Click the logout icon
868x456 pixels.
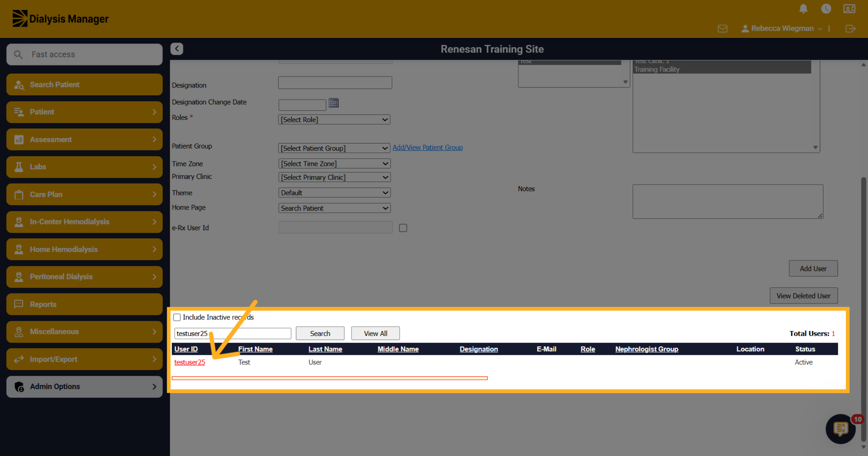pyautogui.click(x=851, y=29)
